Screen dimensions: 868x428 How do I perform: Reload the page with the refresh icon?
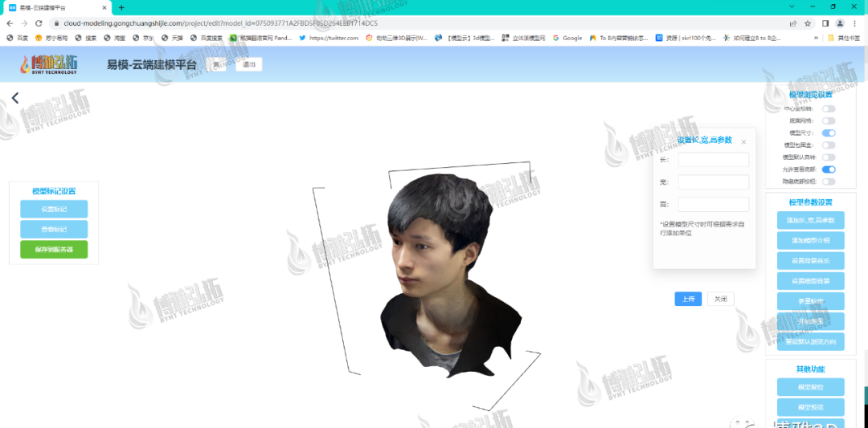[39, 23]
